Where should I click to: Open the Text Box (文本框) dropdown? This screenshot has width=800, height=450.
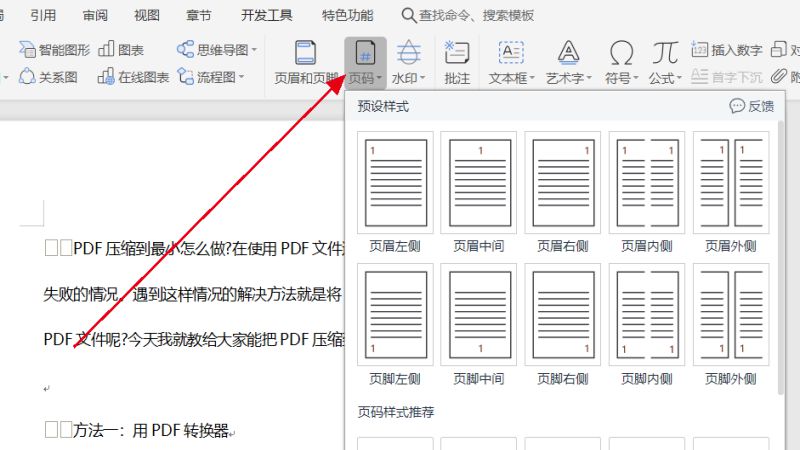click(512, 77)
